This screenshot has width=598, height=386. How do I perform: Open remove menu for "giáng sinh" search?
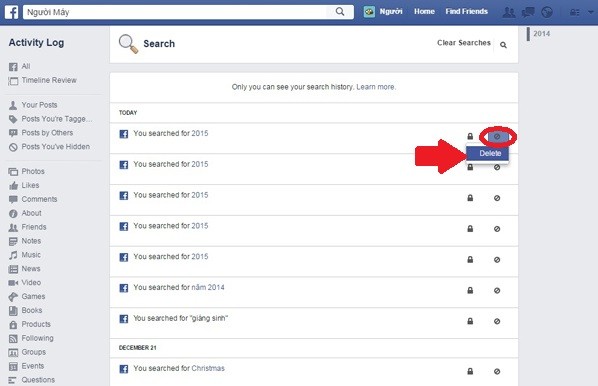(497, 321)
